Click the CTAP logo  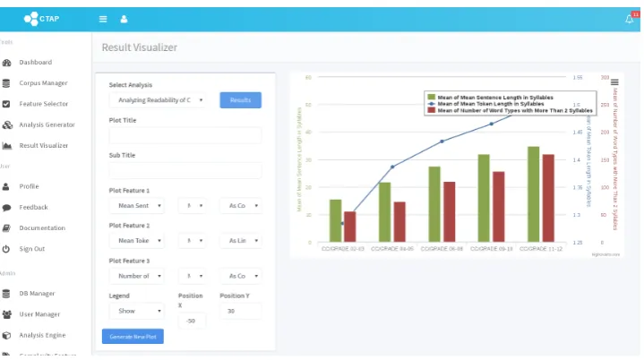[41, 19]
